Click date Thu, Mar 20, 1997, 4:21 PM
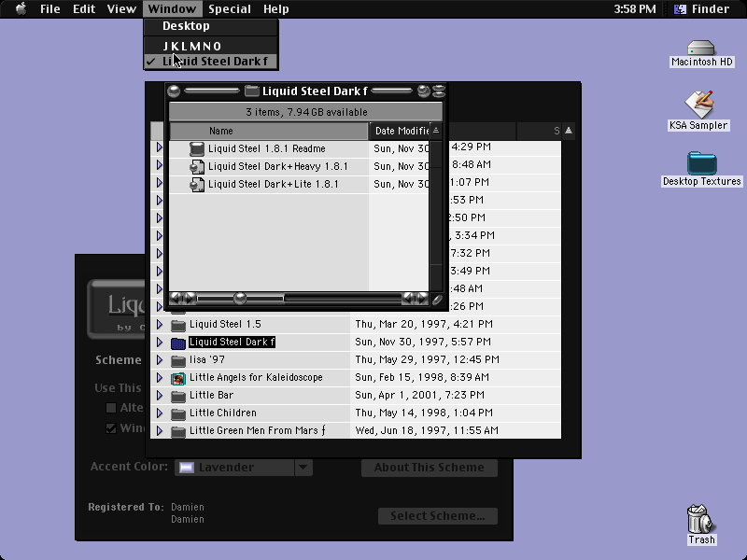747x560 pixels. tap(424, 324)
